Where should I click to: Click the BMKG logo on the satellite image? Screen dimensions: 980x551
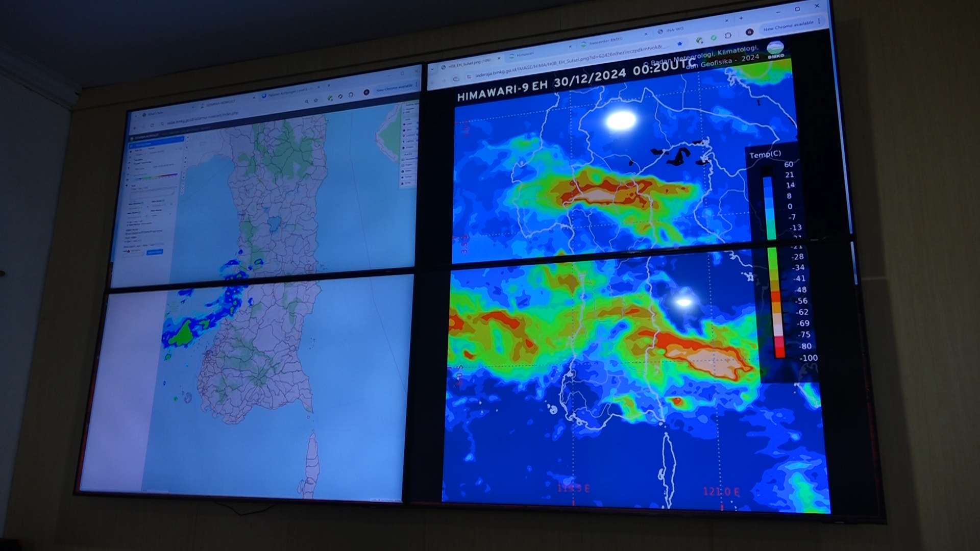click(x=775, y=49)
